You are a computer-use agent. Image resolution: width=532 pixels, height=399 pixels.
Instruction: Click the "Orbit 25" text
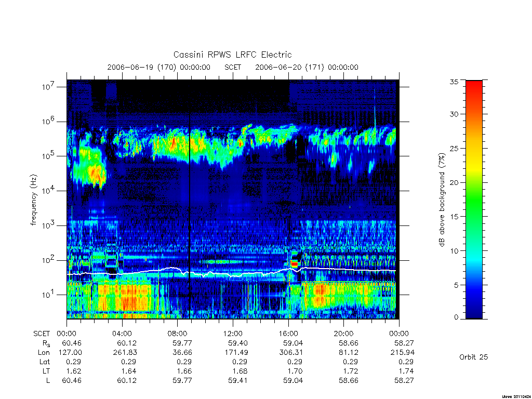474,357
